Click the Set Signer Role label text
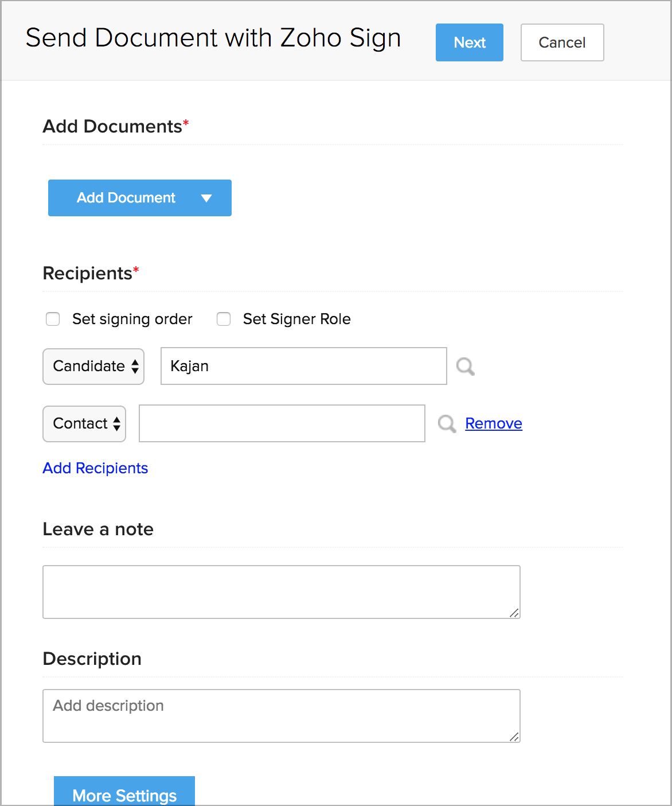The image size is (672, 806). [x=297, y=319]
